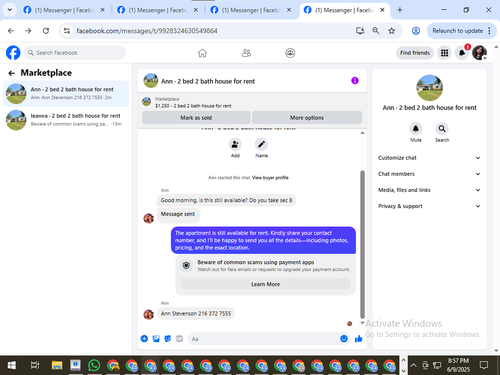The width and height of the screenshot is (500, 375).
Task: Open Chrome profile icon
Action: [x=416, y=31]
